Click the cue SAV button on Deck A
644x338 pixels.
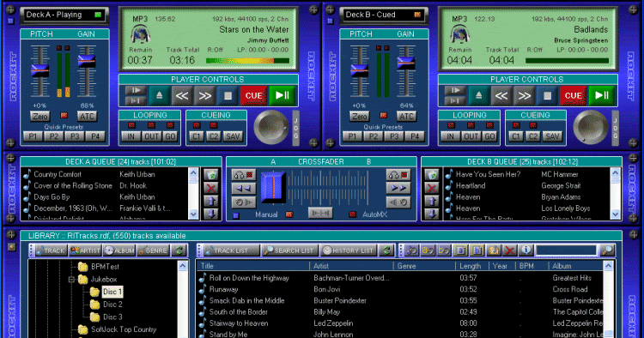(233, 136)
